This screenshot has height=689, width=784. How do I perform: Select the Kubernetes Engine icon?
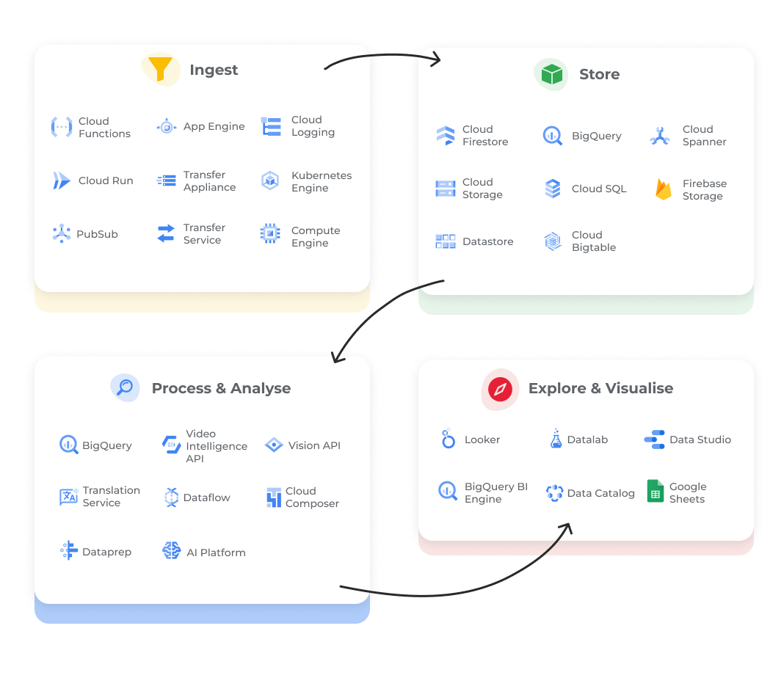tap(270, 181)
